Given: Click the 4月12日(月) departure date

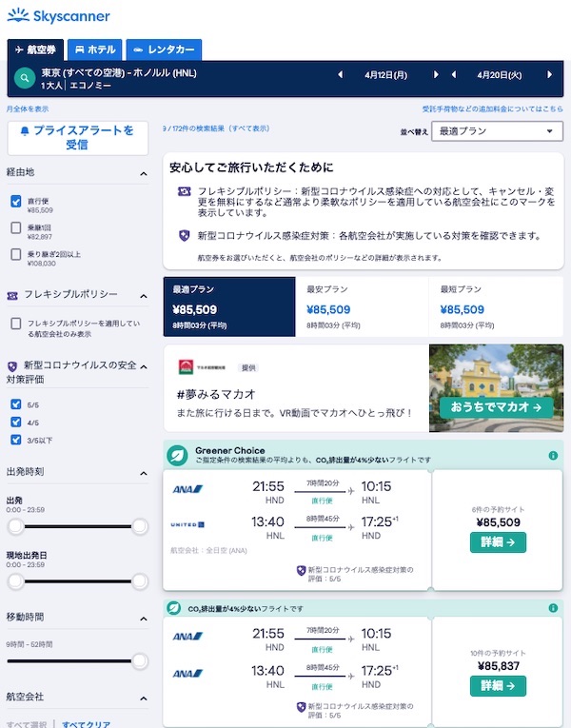Looking at the screenshot, I should coord(385,75).
